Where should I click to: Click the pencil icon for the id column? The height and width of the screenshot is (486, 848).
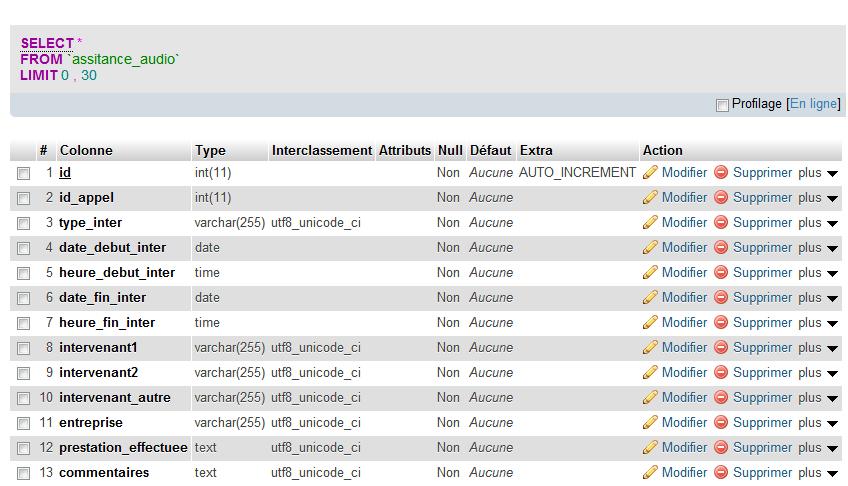point(650,172)
